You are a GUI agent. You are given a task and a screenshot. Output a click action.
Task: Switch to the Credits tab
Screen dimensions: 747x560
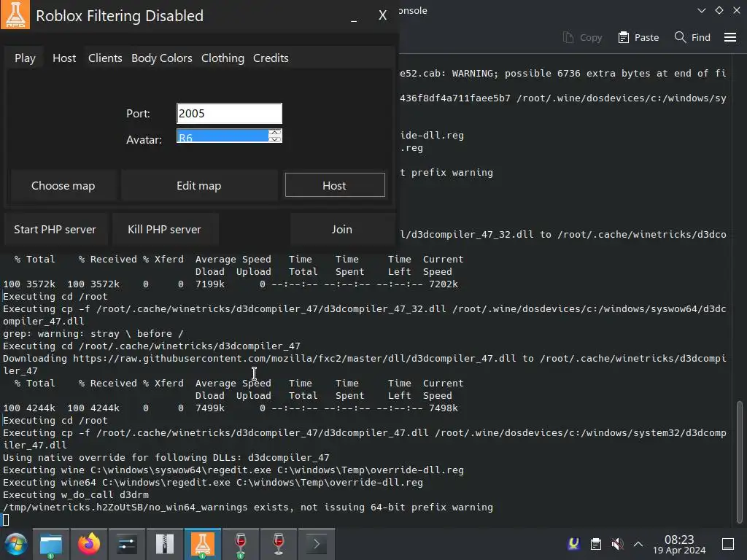click(x=271, y=58)
